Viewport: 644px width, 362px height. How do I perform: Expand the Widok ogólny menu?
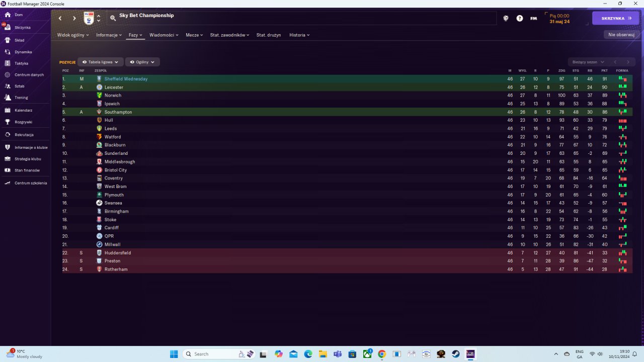[x=73, y=35]
